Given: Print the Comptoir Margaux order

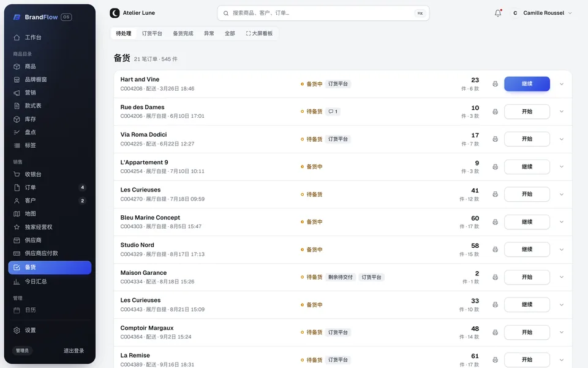Looking at the screenshot, I should tap(495, 332).
